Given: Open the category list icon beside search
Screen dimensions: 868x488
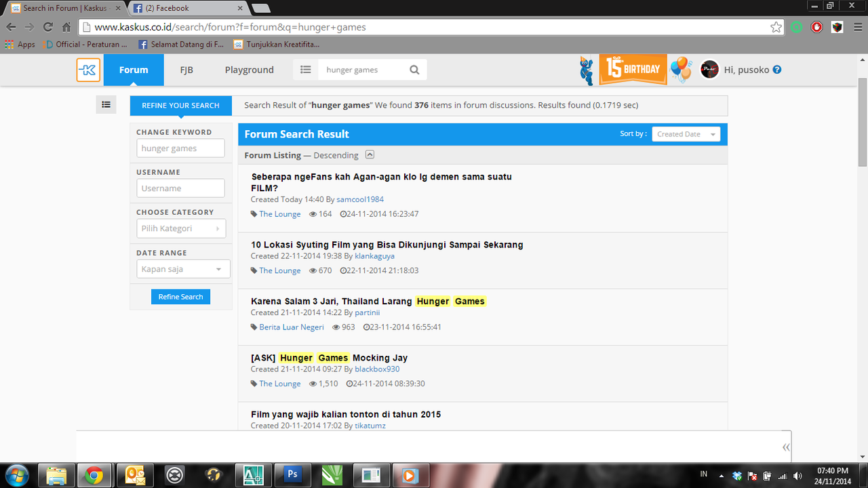Looking at the screenshot, I should (306, 70).
